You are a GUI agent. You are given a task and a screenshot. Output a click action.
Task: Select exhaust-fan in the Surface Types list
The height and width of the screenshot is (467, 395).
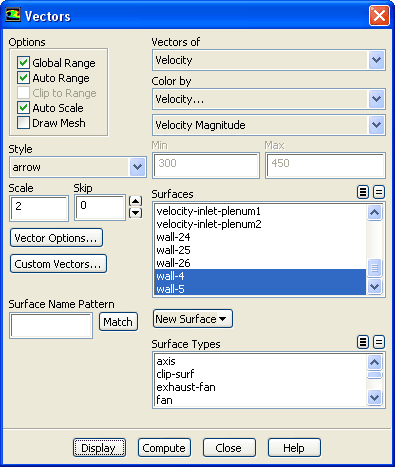260,387
